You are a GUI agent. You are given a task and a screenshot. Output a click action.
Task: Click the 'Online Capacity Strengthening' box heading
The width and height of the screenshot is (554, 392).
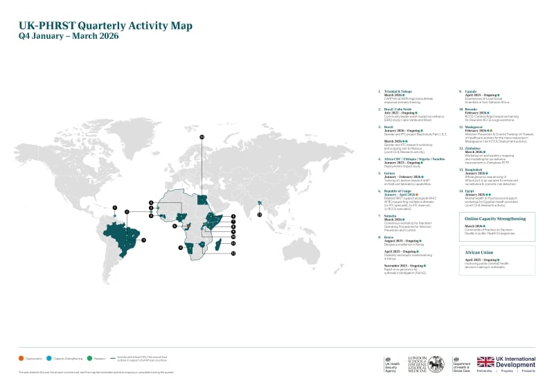point(495,219)
